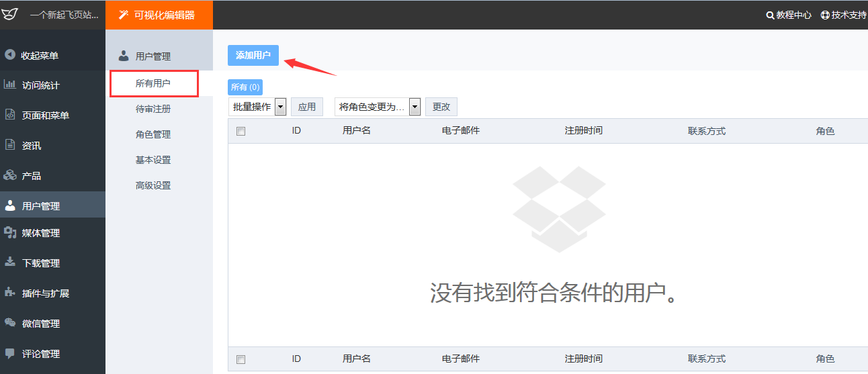Select 角色管理 in the submenu
Viewport: 868px width, 374px height.
click(x=153, y=134)
